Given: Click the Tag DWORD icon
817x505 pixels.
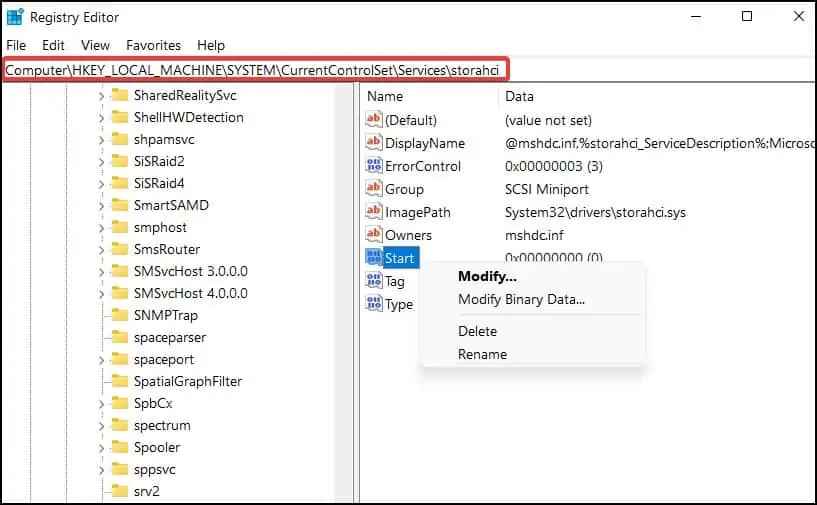Looking at the screenshot, I should 374,280.
